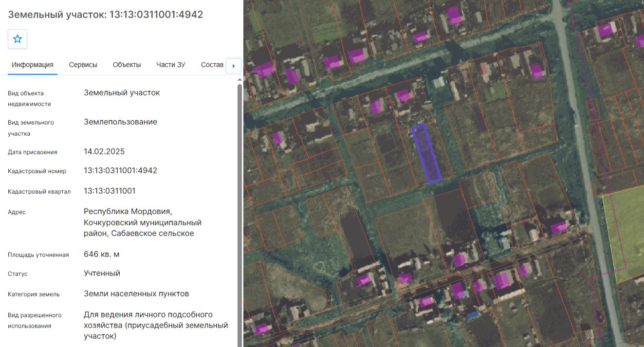The width and height of the screenshot is (644, 347).
Task: Click the label Категория земель
Action: coord(34,294)
